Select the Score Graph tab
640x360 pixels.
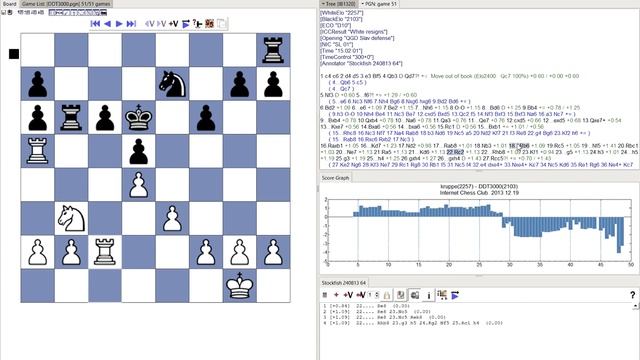335,178
